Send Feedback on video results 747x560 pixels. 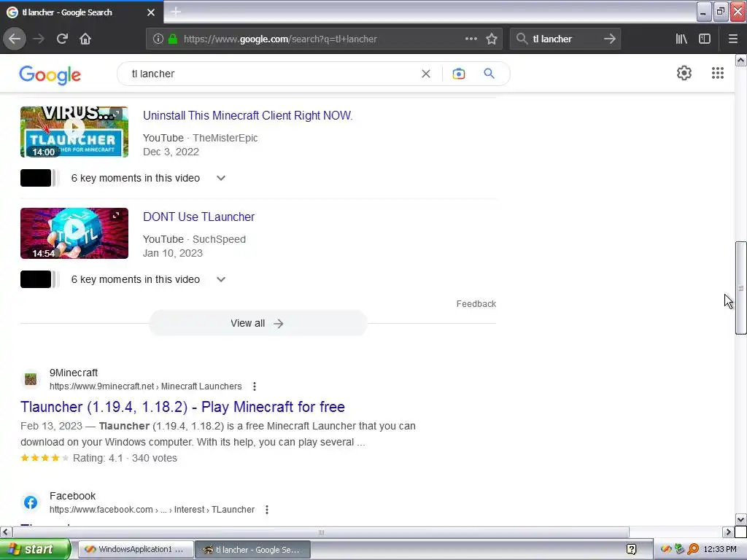pyautogui.click(x=476, y=304)
